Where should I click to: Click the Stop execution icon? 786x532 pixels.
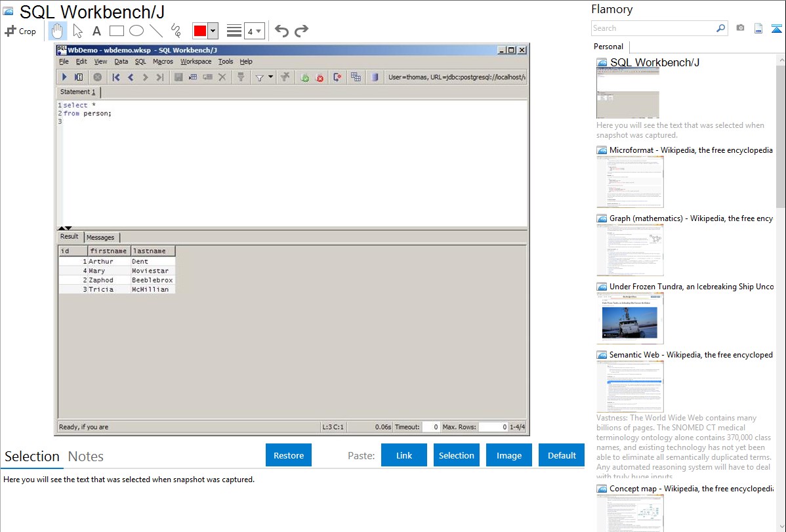(x=98, y=77)
